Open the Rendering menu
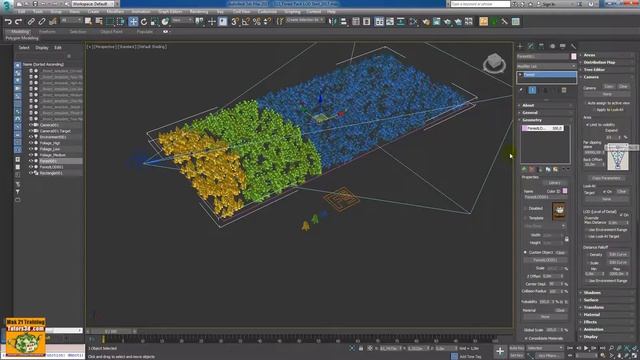The width and height of the screenshot is (640, 360). (199, 11)
